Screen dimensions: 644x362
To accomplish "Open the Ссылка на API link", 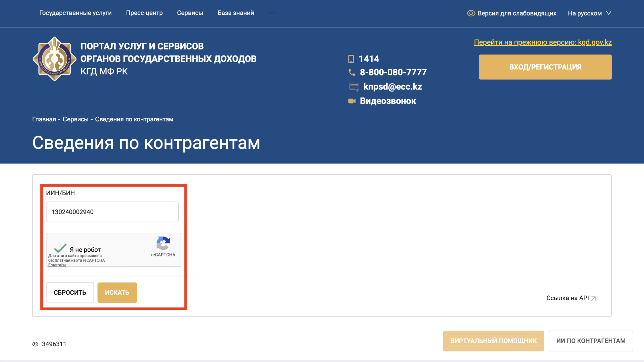I will [568, 298].
